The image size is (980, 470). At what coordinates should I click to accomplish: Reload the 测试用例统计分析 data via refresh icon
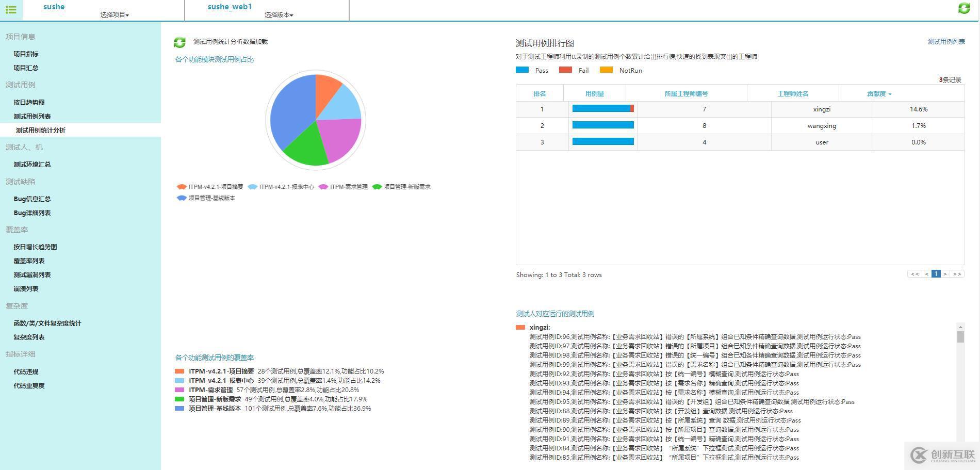tap(179, 42)
